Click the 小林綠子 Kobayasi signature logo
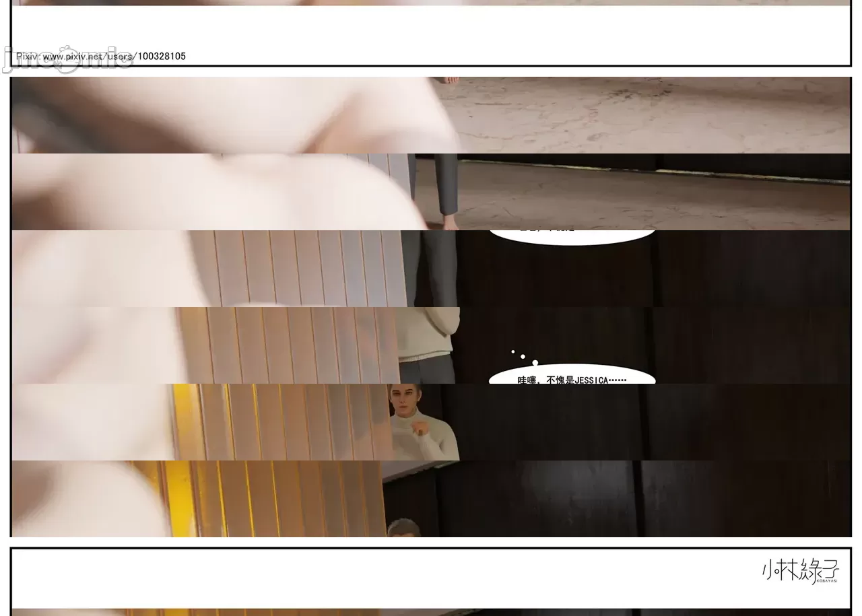 click(x=800, y=572)
